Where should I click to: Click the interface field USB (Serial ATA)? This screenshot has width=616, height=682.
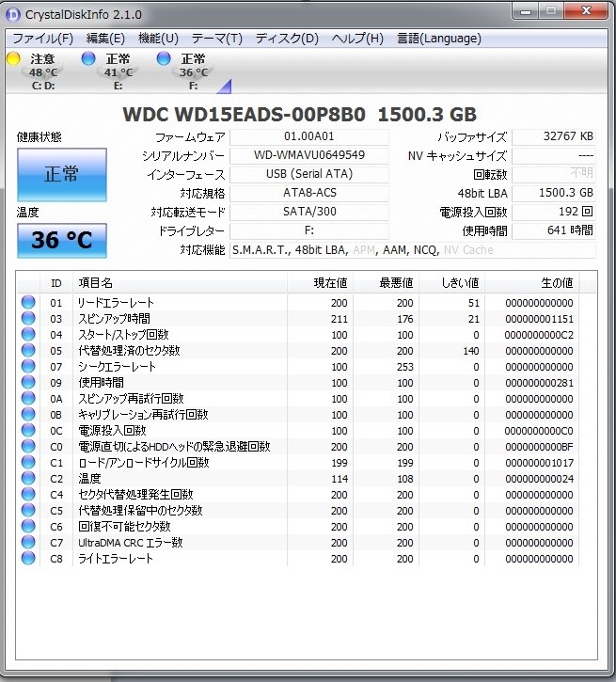point(309,174)
